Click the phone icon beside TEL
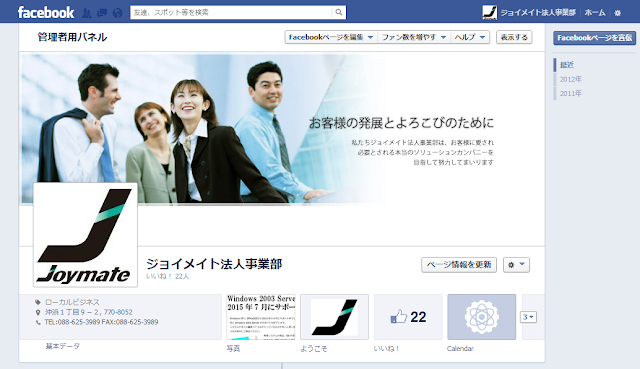Viewport: 640px width, 369px height. point(38,322)
